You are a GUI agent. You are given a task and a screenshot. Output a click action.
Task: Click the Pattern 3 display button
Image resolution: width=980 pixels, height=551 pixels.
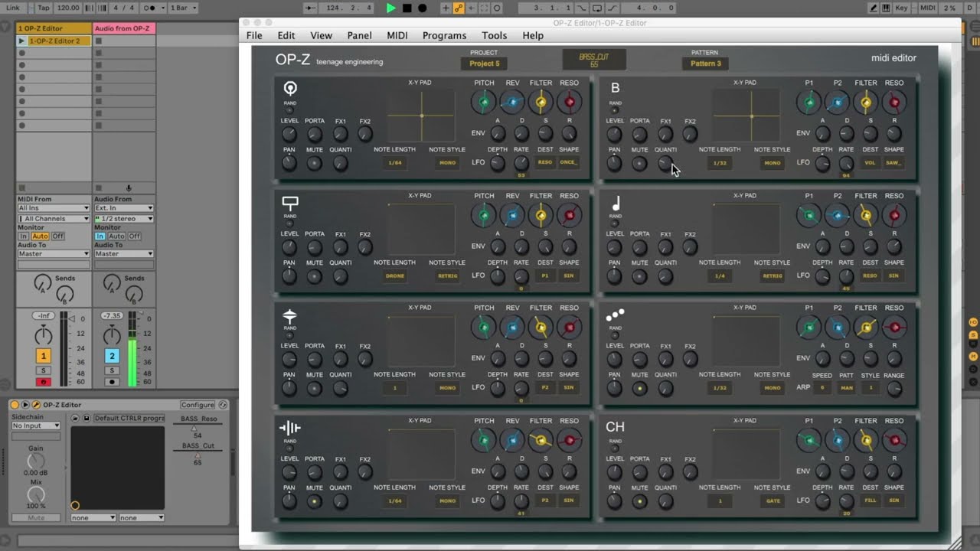[x=705, y=64]
